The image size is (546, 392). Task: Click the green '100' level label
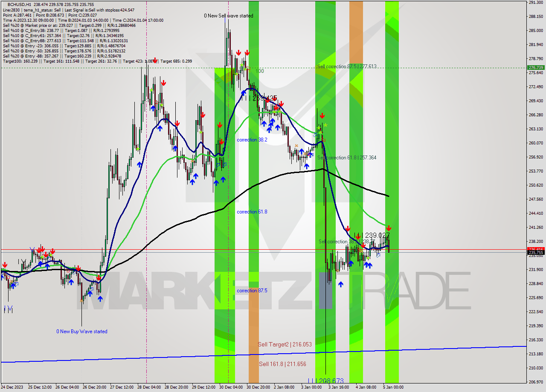pyautogui.click(x=260, y=71)
